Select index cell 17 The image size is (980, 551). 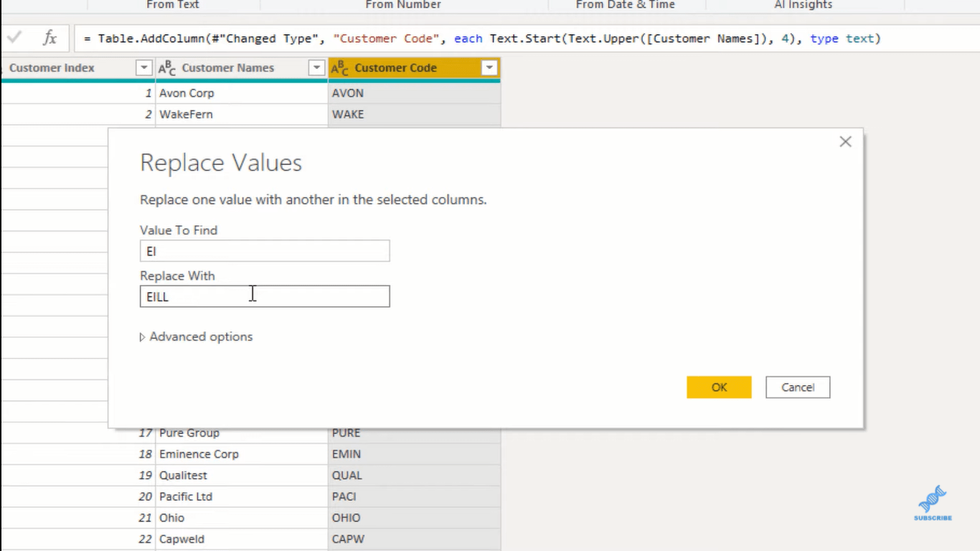[x=77, y=433]
